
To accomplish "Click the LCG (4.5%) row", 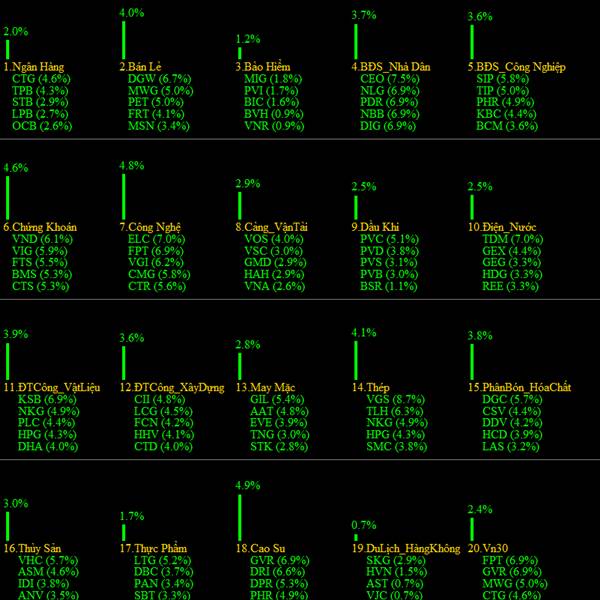I will pyautogui.click(x=163, y=411).
